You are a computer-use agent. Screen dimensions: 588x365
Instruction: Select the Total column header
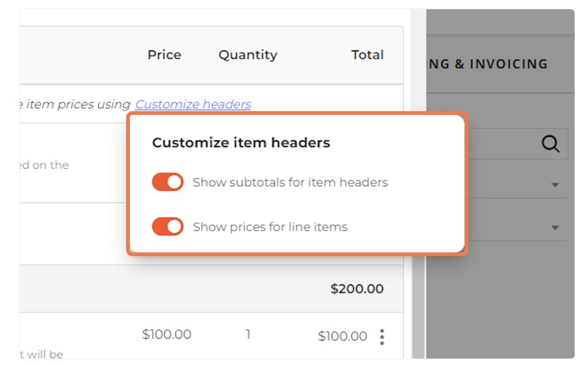367,55
